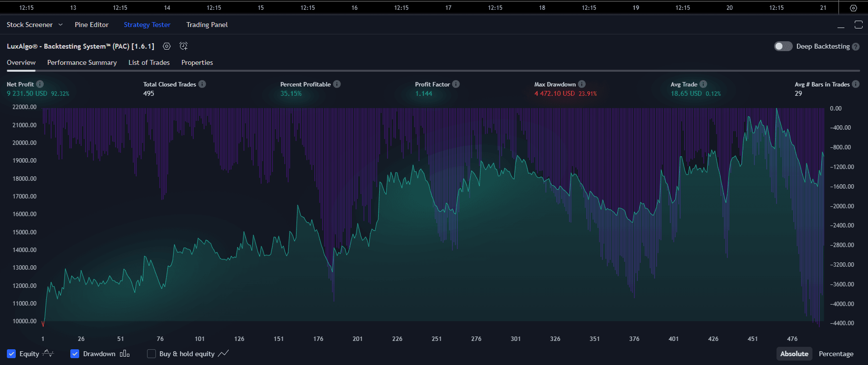Check the Buy & hold equity checkbox
This screenshot has height=365, width=868.
pyautogui.click(x=151, y=354)
